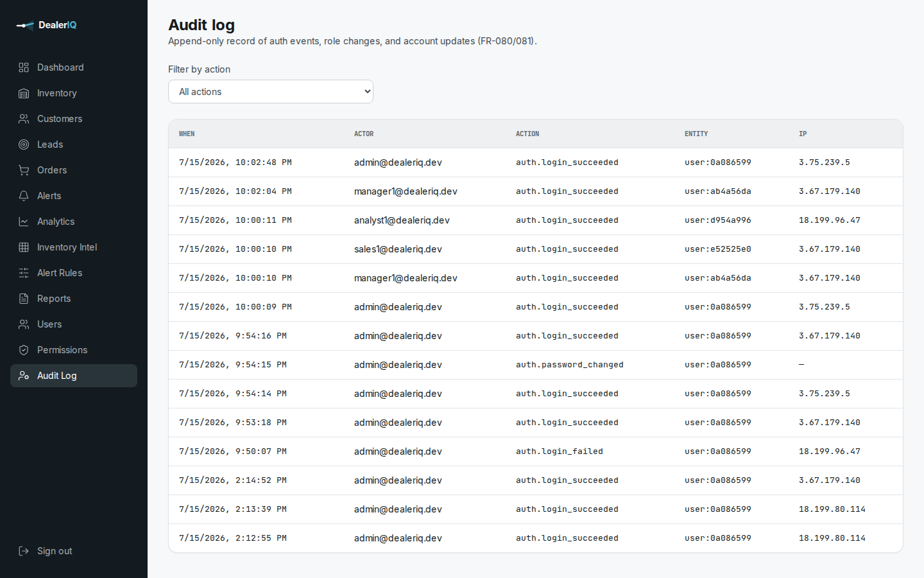
Task: Click the WHEN column header
Action: click(187, 134)
